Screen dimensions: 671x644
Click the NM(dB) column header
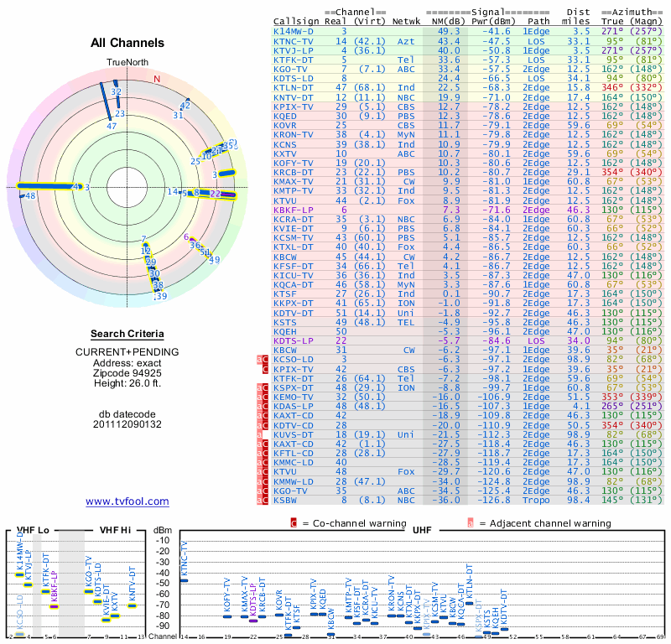(448, 22)
